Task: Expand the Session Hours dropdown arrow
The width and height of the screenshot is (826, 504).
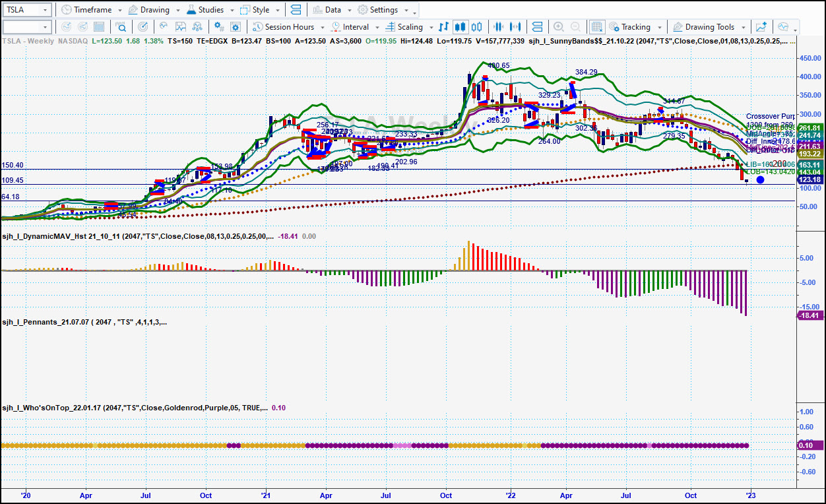Action: coord(321,27)
